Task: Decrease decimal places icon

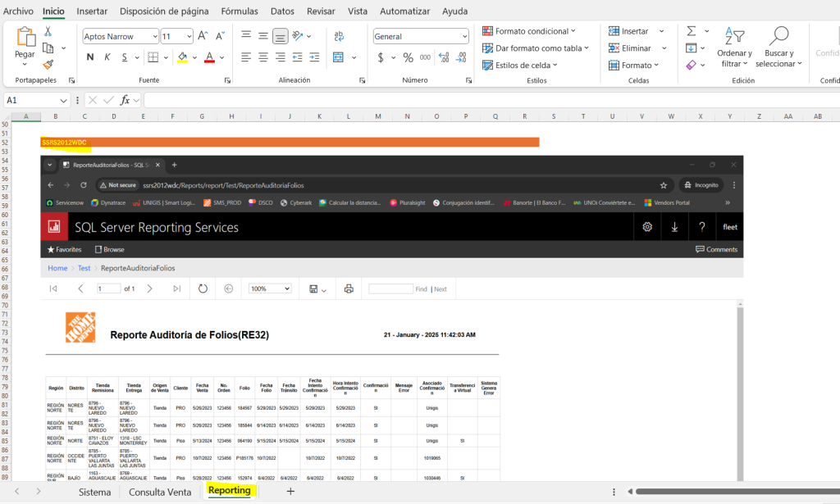Action: [461, 57]
